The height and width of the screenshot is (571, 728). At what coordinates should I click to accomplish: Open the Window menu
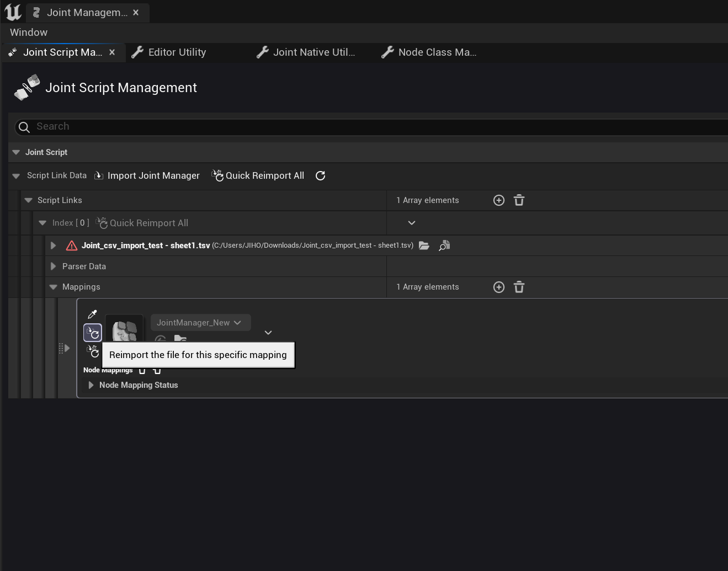pos(29,33)
